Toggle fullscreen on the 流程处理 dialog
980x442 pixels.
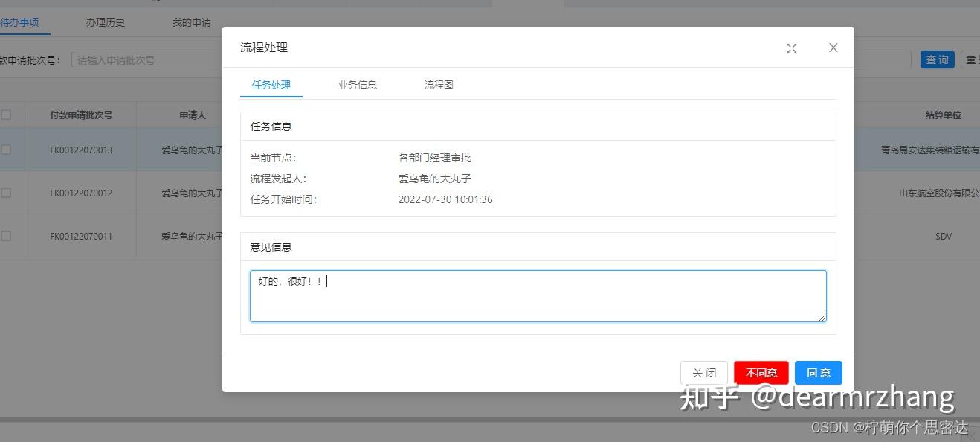point(791,47)
